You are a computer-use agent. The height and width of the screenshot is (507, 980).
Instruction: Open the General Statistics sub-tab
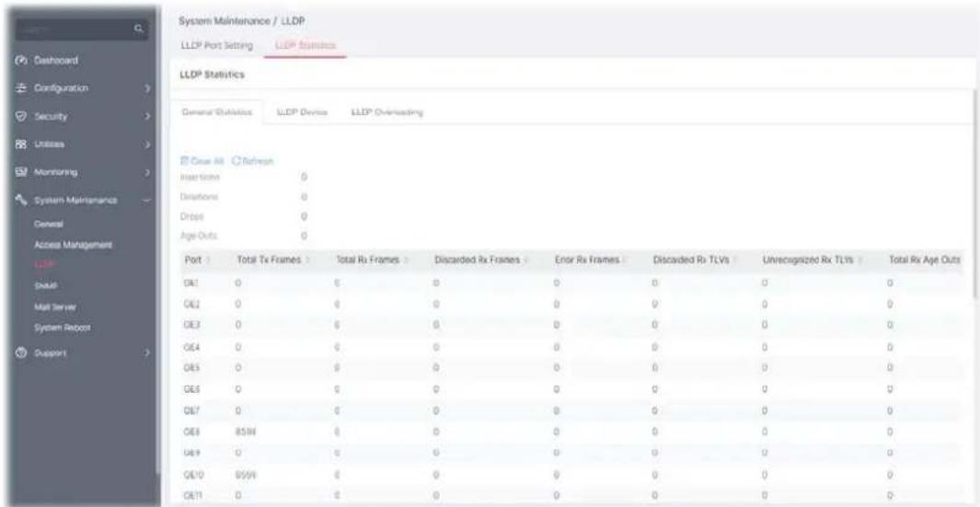pyautogui.click(x=216, y=112)
